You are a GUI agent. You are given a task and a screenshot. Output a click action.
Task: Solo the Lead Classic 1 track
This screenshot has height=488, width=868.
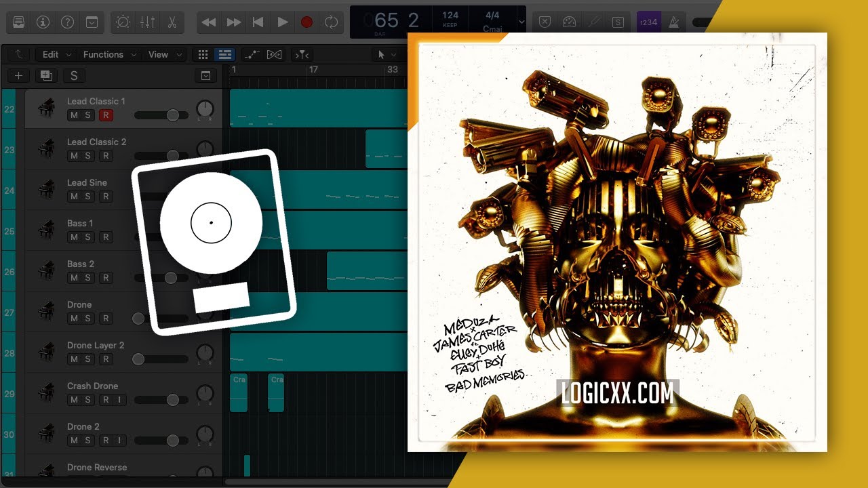pos(87,115)
